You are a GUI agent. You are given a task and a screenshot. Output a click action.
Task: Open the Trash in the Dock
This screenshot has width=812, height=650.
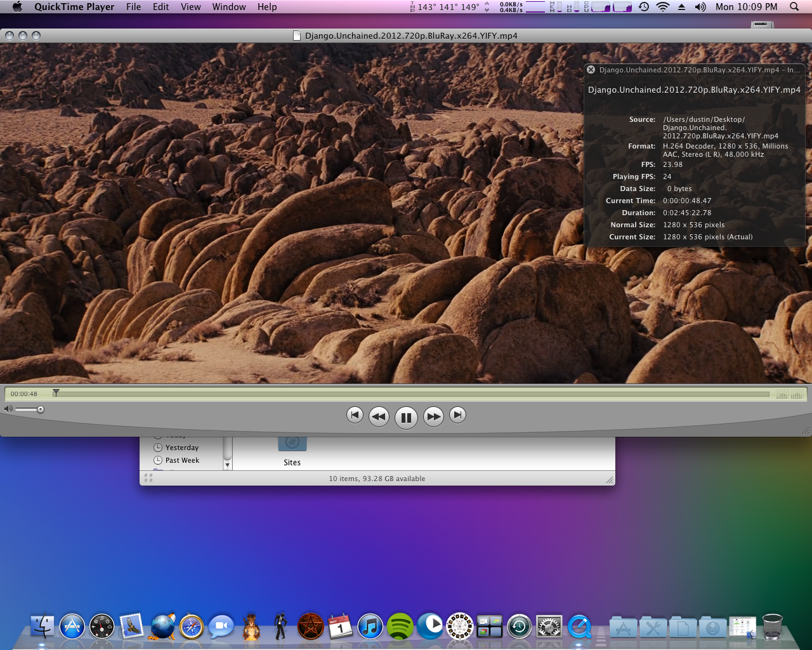pos(772,627)
